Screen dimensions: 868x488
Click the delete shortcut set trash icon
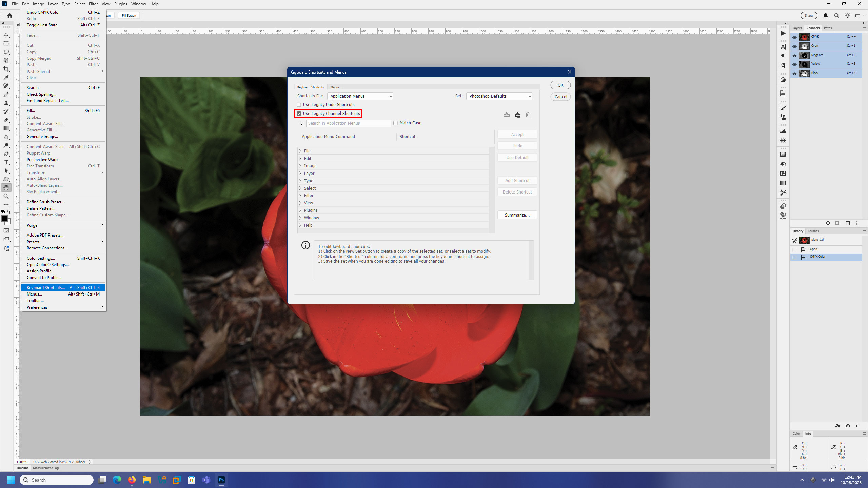(528, 115)
